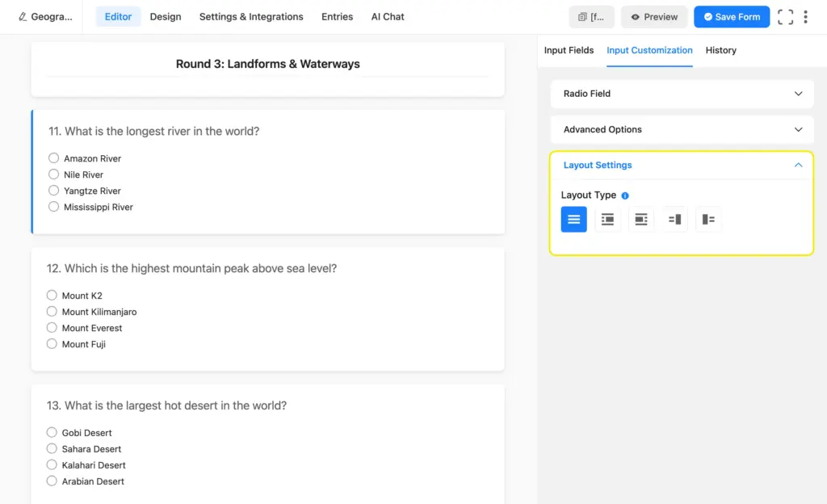Select Mount Kilimanjaro radio option
This screenshot has width=827, height=504.
click(52, 312)
